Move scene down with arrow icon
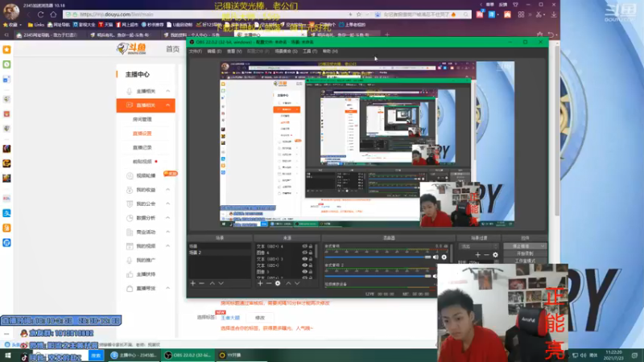This screenshot has width=644, height=362. 221,283
